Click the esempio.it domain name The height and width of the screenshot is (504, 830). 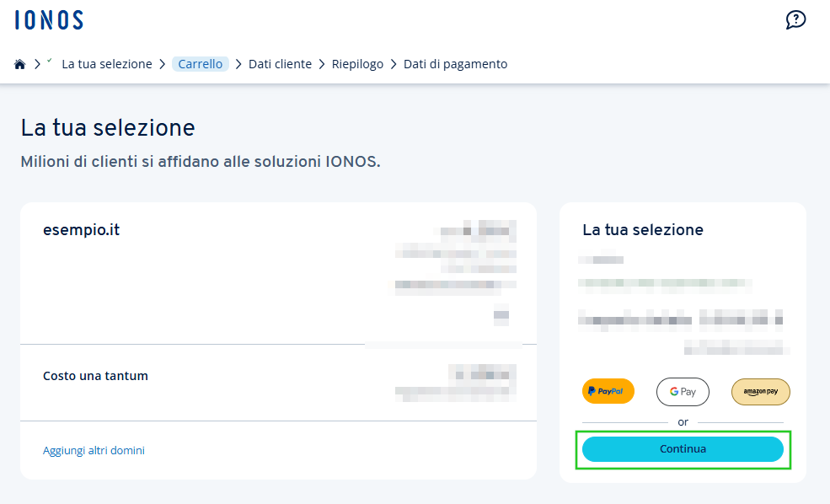coord(81,229)
